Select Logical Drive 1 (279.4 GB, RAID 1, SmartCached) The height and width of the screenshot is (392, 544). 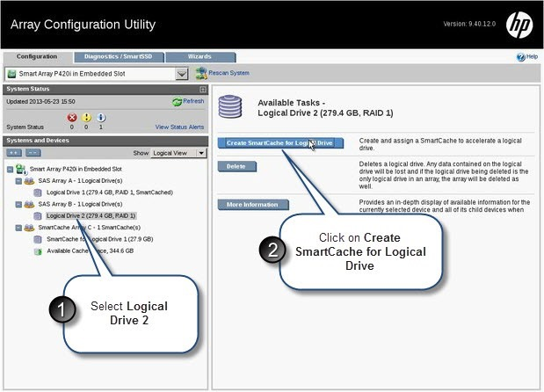pos(110,192)
